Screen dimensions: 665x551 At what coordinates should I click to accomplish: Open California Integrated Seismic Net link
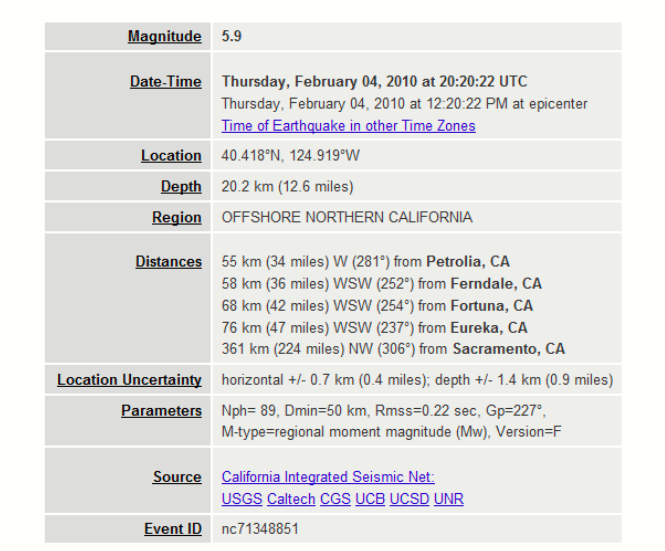(328, 477)
